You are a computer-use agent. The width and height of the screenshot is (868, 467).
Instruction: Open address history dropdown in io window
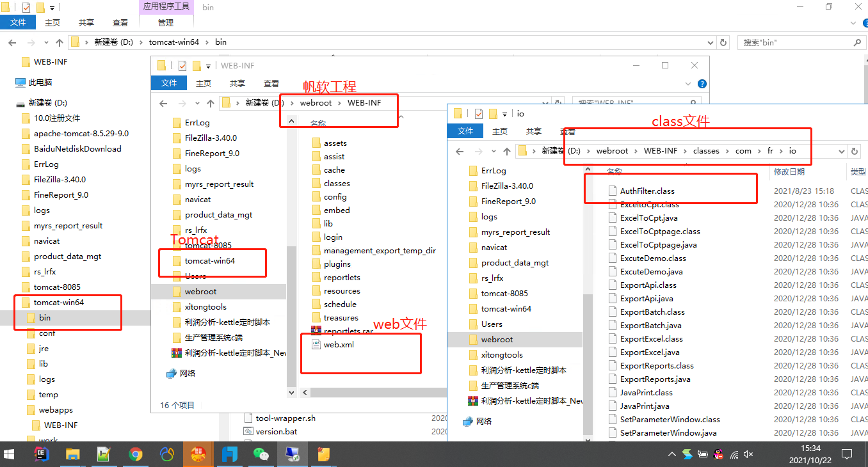tap(841, 151)
